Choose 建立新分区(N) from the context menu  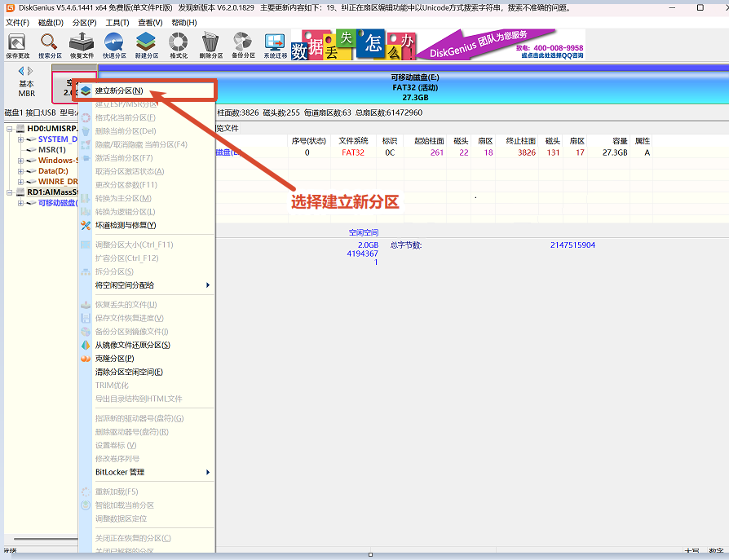[147, 91]
